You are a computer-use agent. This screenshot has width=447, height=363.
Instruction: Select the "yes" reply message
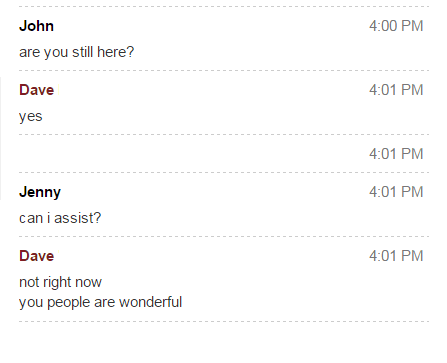tap(31, 117)
